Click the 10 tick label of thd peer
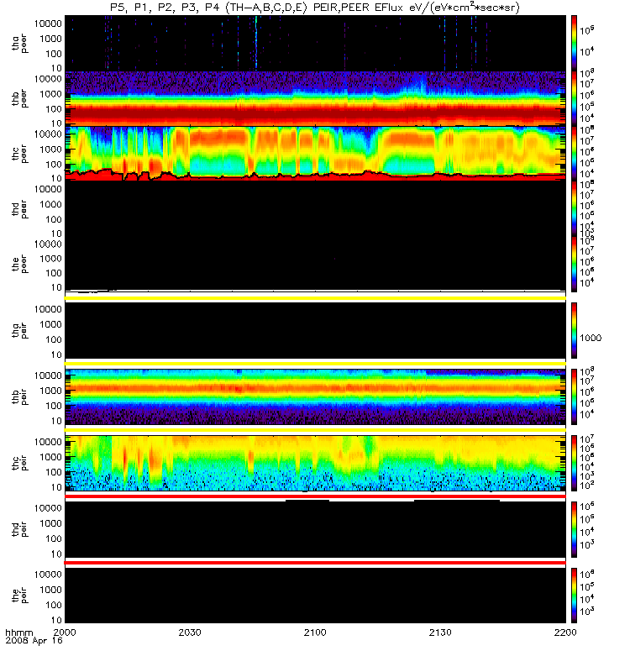Screen dimensions: 630x672 pos(56,234)
